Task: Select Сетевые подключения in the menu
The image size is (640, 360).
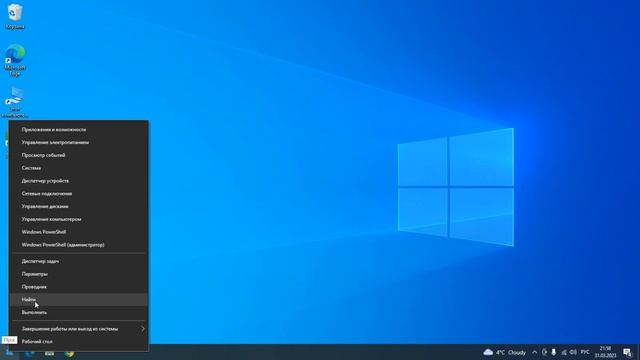Action: [x=78, y=193]
